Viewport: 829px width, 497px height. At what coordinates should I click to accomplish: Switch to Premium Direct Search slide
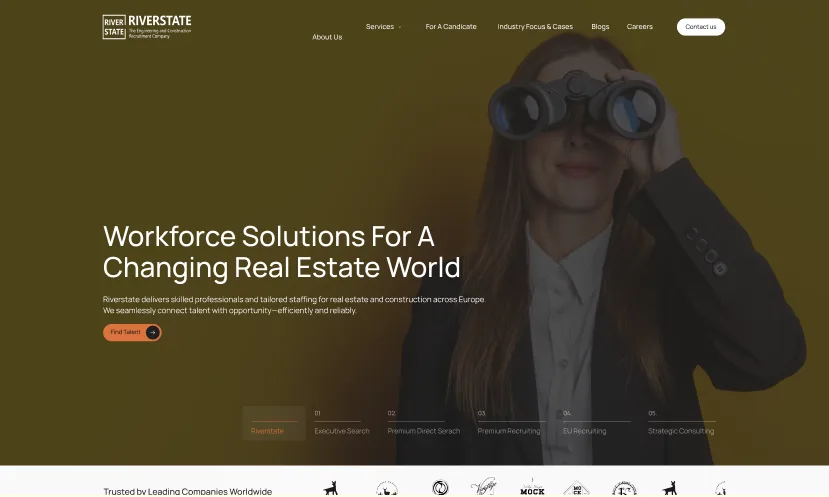point(423,424)
